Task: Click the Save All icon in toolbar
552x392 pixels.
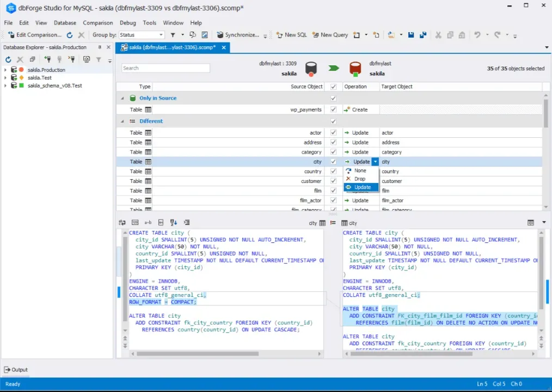Action: (423, 35)
